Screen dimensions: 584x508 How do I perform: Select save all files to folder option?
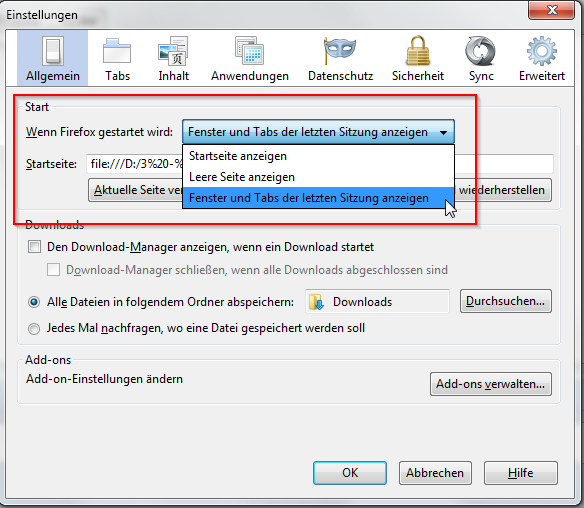click(x=34, y=302)
